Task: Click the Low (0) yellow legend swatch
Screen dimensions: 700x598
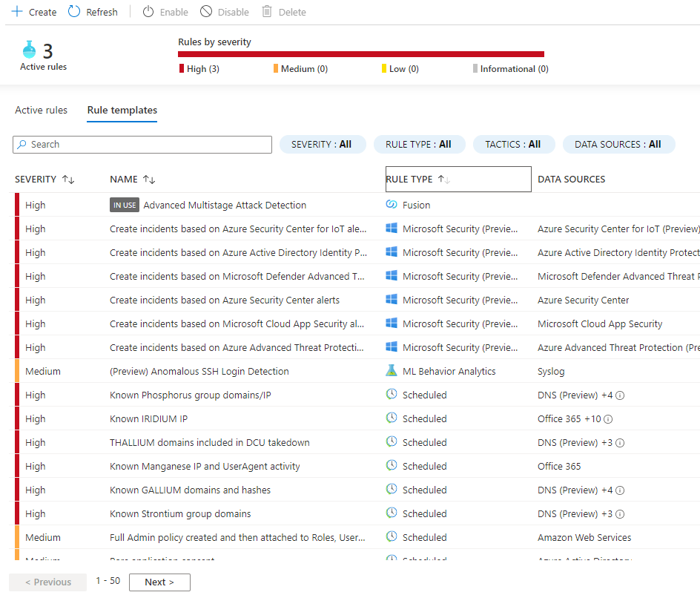Action: coord(384,68)
